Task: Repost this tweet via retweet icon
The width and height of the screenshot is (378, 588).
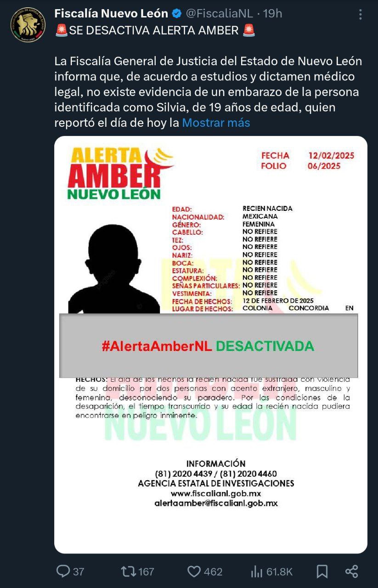Action: point(128,571)
